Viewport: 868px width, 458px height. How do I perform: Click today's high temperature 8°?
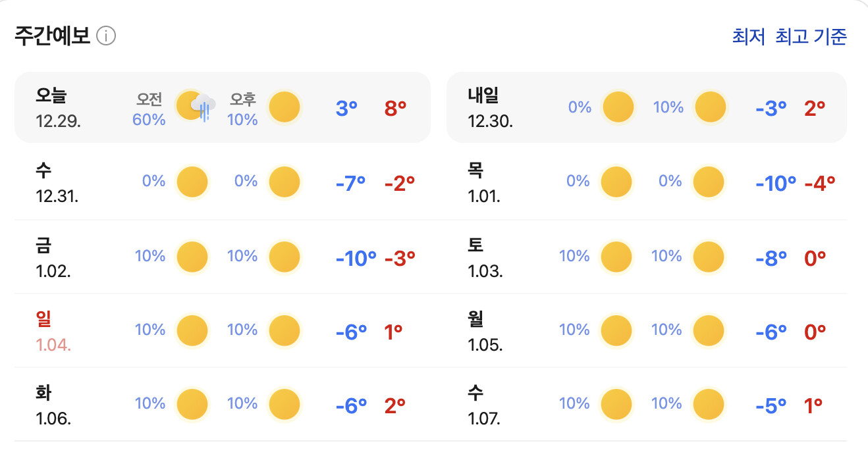click(395, 108)
